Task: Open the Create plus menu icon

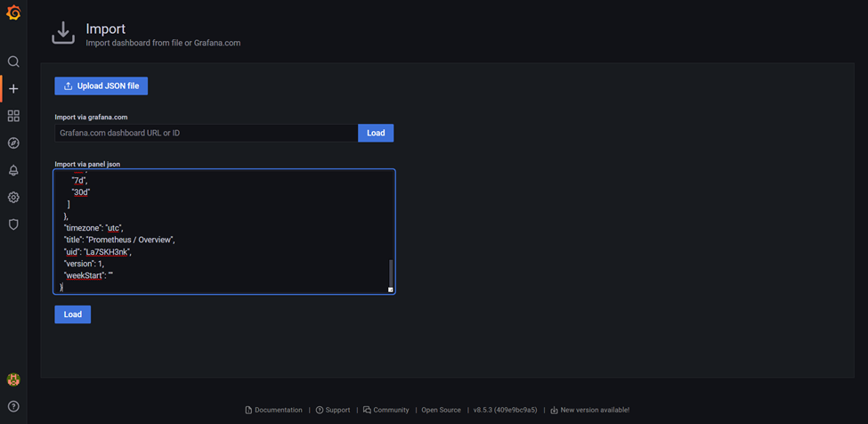Action: (14, 88)
